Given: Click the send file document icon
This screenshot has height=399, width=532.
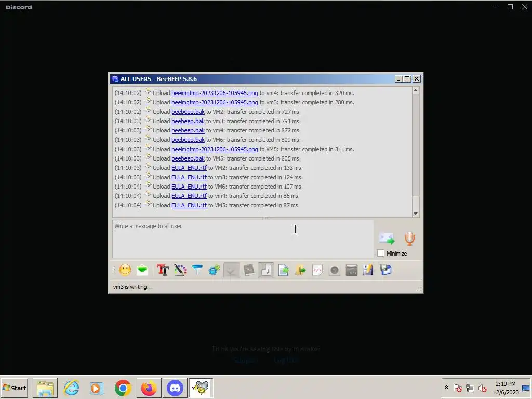Looking at the screenshot, I should [x=283, y=270].
